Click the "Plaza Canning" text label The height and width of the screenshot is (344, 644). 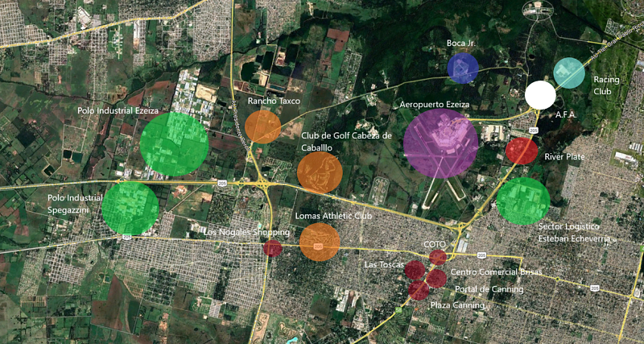(457, 305)
